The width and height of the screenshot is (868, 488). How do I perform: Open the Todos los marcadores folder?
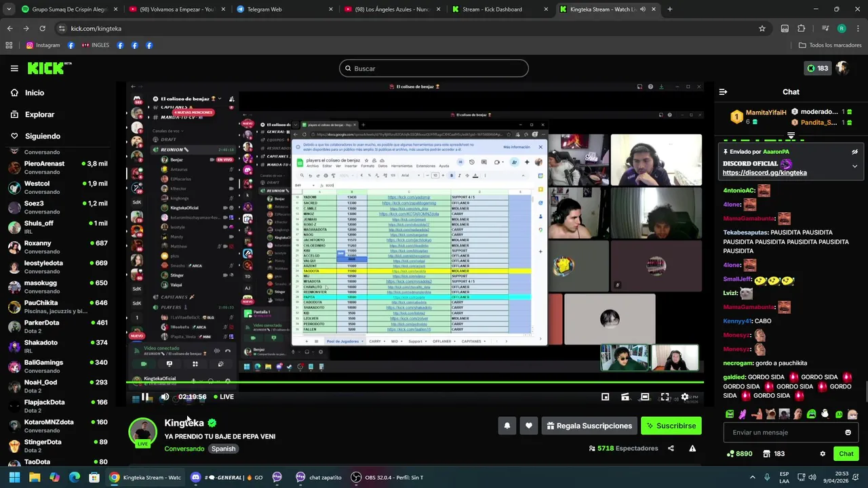[x=830, y=45]
